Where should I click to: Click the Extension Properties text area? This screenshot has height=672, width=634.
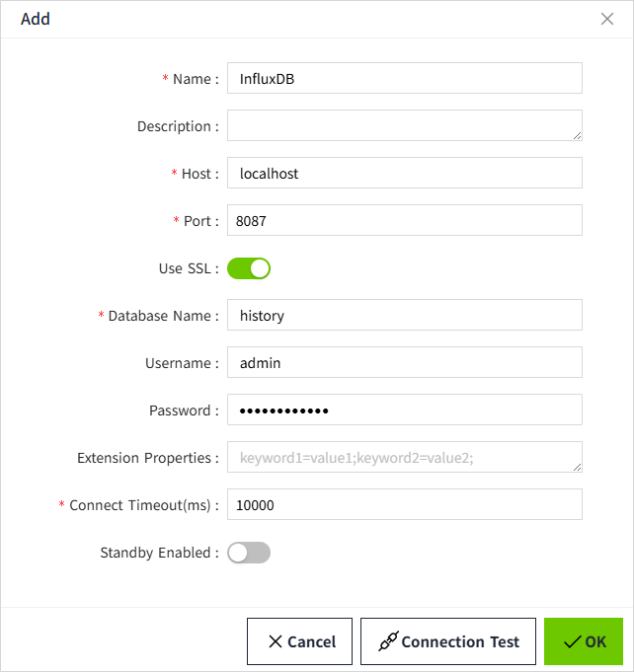click(x=404, y=458)
